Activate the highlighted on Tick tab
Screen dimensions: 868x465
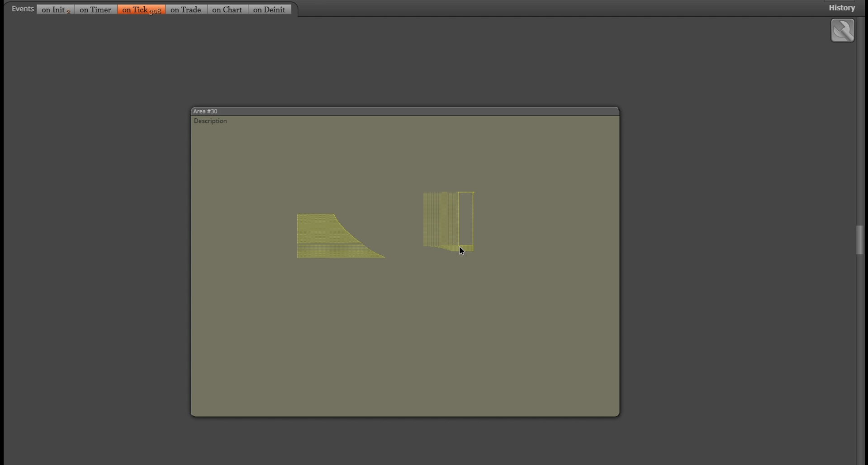tap(141, 9)
